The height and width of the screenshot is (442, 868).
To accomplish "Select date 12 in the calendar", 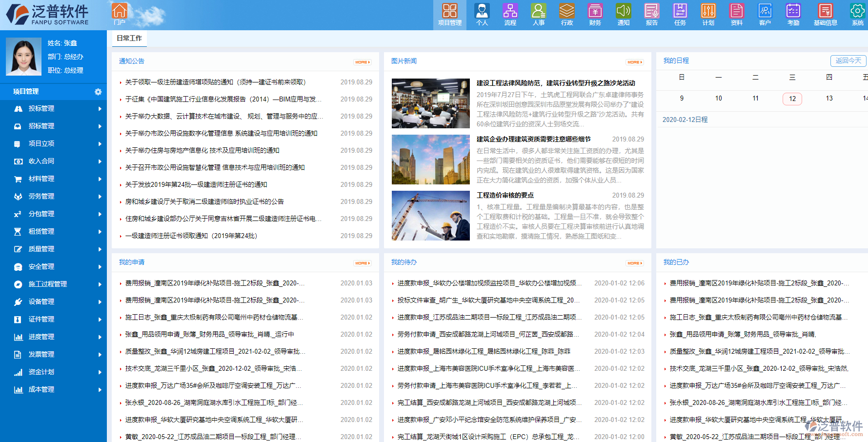I will [x=792, y=99].
